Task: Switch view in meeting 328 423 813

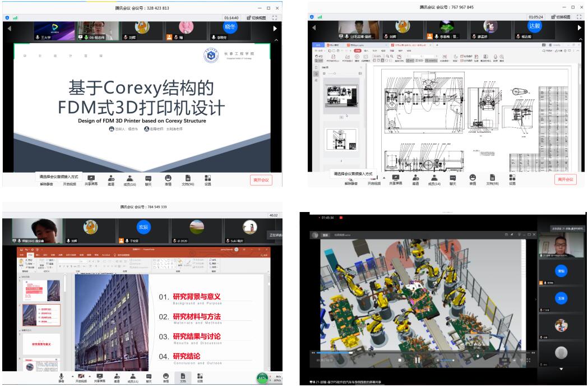Action: [260, 17]
